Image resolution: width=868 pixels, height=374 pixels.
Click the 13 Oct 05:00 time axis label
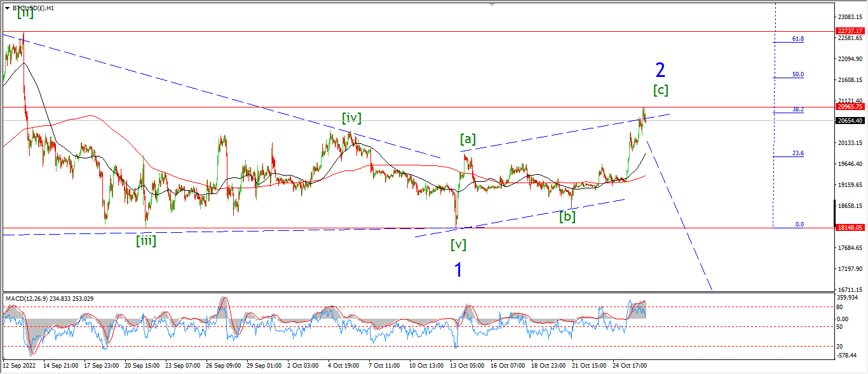click(x=469, y=366)
